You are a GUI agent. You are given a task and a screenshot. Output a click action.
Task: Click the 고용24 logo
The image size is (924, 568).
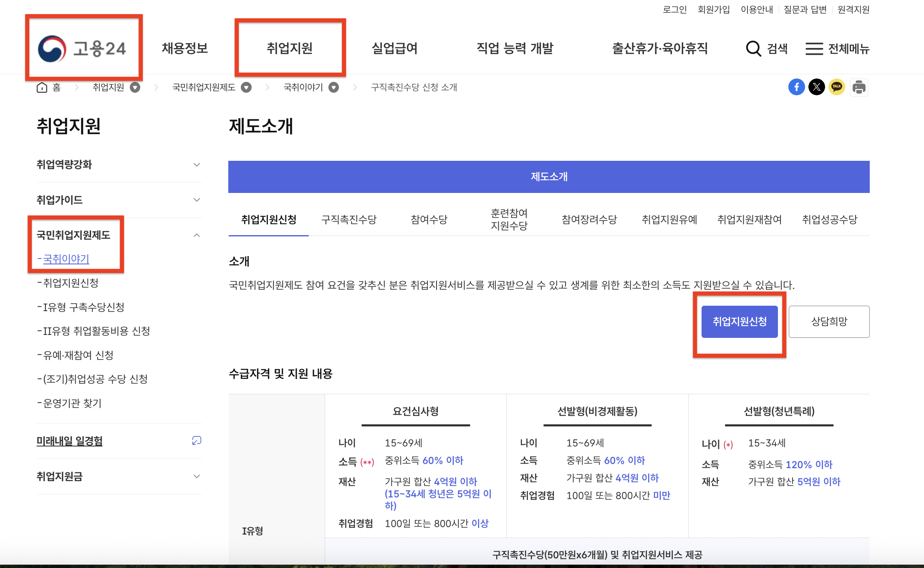(82, 48)
